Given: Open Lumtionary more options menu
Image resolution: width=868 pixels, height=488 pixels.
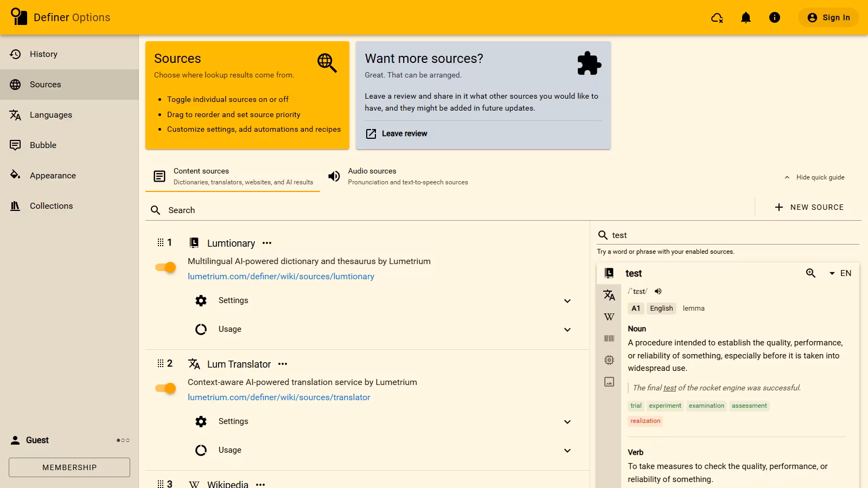Looking at the screenshot, I should click(x=267, y=243).
